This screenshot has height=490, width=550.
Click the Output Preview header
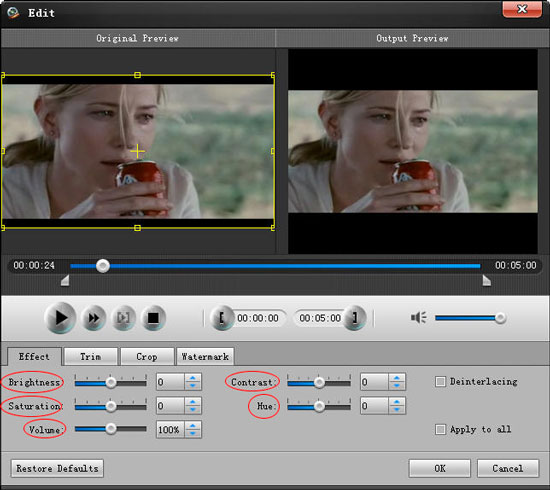(x=412, y=38)
